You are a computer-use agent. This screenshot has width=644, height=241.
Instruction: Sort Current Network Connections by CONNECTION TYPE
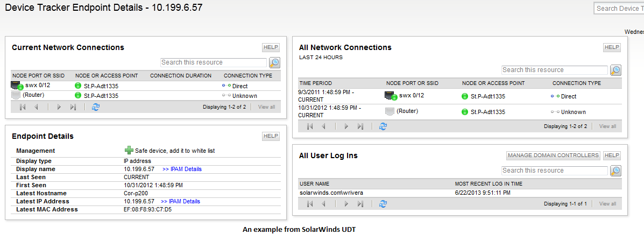click(x=248, y=76)
